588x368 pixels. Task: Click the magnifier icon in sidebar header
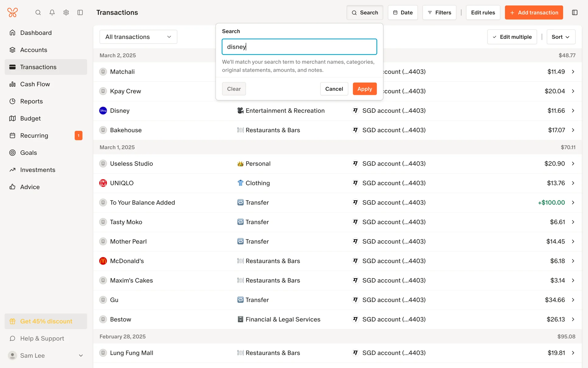38,13
